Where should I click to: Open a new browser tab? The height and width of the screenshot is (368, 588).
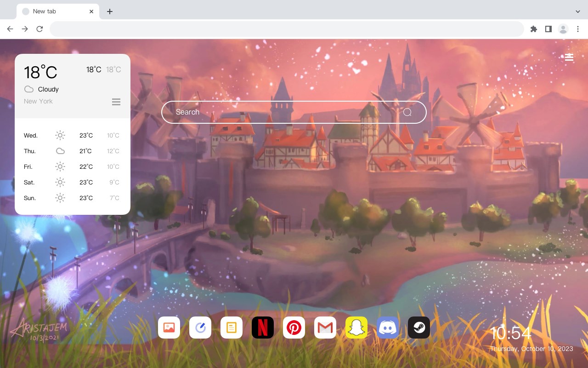point(109,11)
